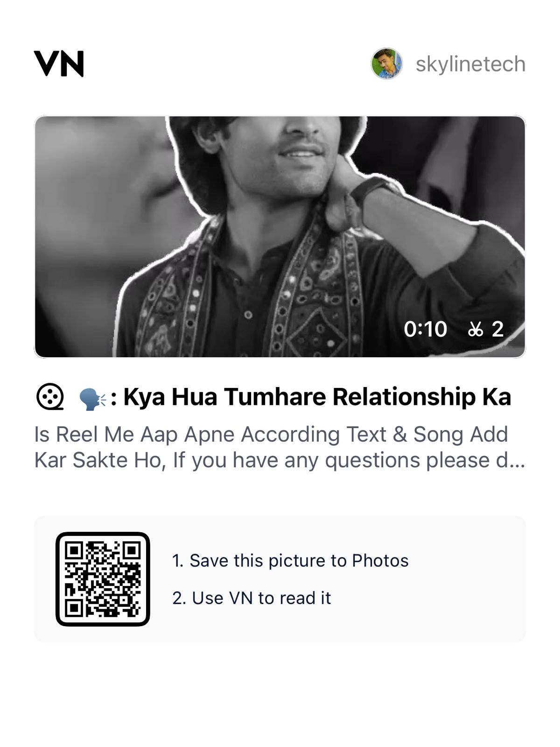Image resolution: width=560 pixels, height=747 pixels.
Task: Click the video progress timestamp overlay
Action: (426, 330)
